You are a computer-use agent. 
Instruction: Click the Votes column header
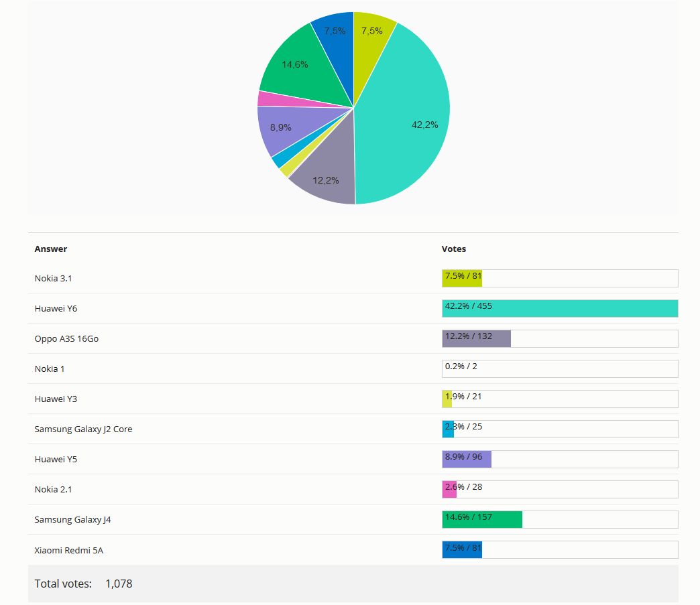(x=453, y=249)
